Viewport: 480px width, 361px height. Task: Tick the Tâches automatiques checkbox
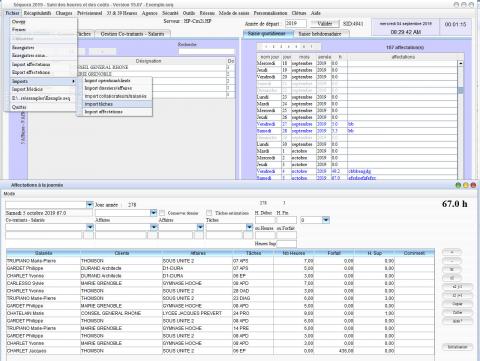click(209, 213)
